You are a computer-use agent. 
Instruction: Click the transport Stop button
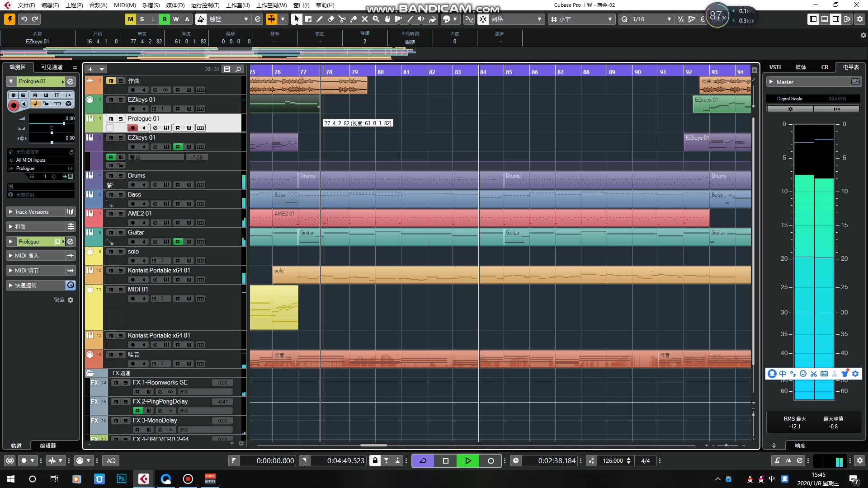pyautogui.click(x=446, y=461)
